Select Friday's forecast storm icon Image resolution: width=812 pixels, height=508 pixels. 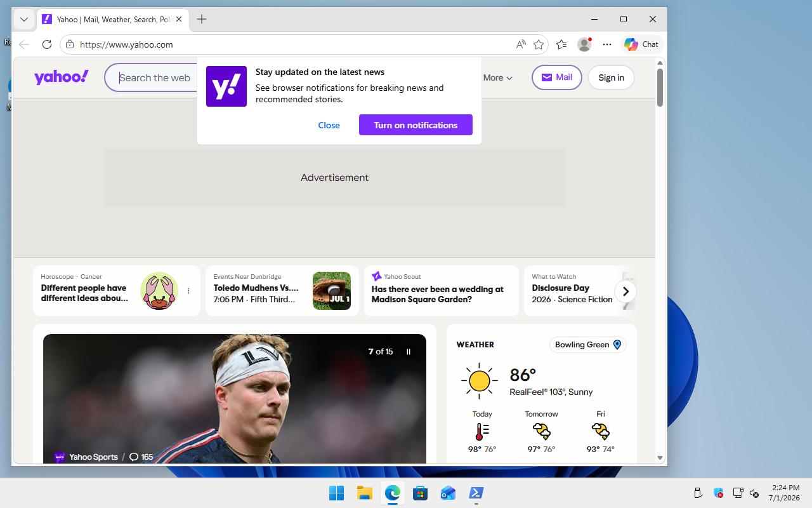click(600, 432)
